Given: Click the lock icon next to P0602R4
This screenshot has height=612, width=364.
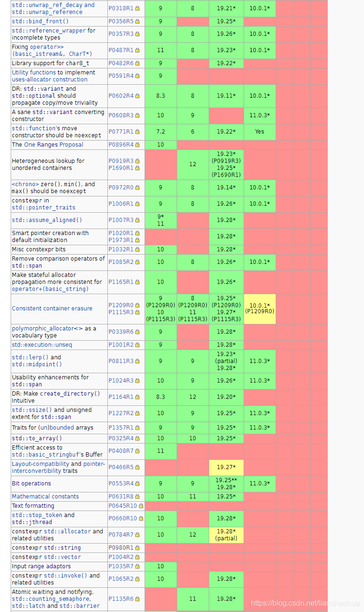Looking at the screenshot, I should point(137,96).
